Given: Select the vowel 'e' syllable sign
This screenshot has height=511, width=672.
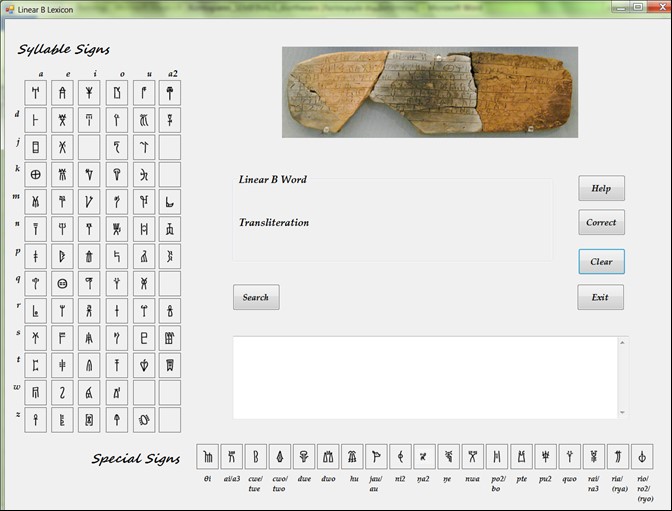Looking at the screenshot, I should coord(62,93).
